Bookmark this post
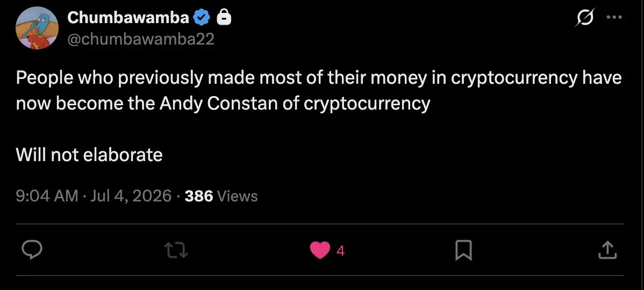This screenshot has width=644, height=290. point(464,250)
